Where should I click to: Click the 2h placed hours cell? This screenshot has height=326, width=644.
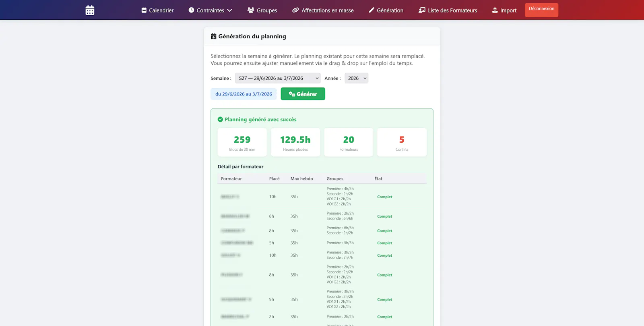coord(272,317)
